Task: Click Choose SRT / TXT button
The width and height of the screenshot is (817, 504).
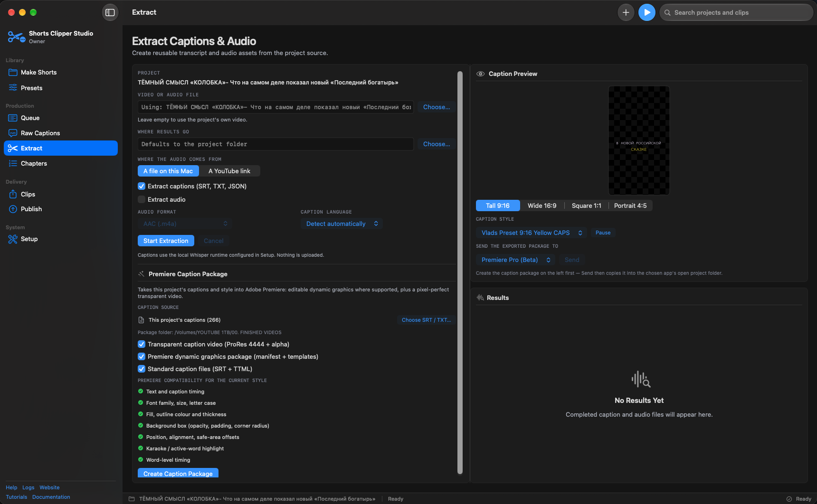Action: tap(426, 320)
